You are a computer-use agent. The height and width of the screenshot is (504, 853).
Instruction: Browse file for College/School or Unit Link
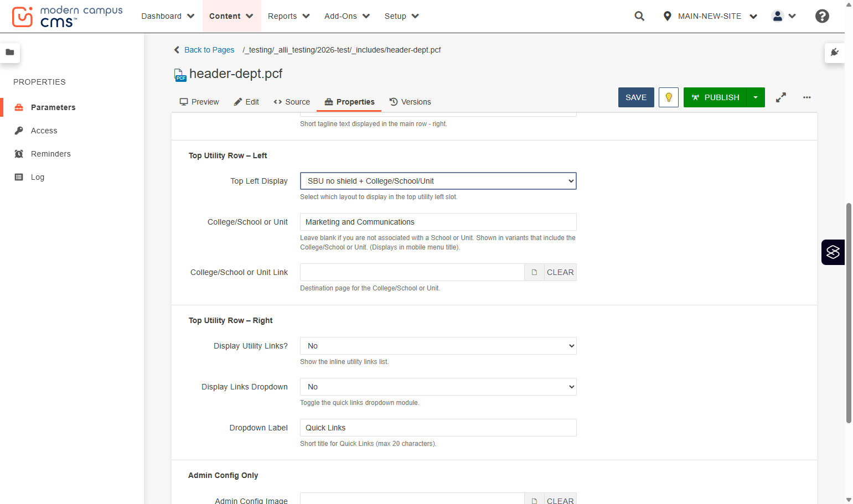(x=534, y=272)
